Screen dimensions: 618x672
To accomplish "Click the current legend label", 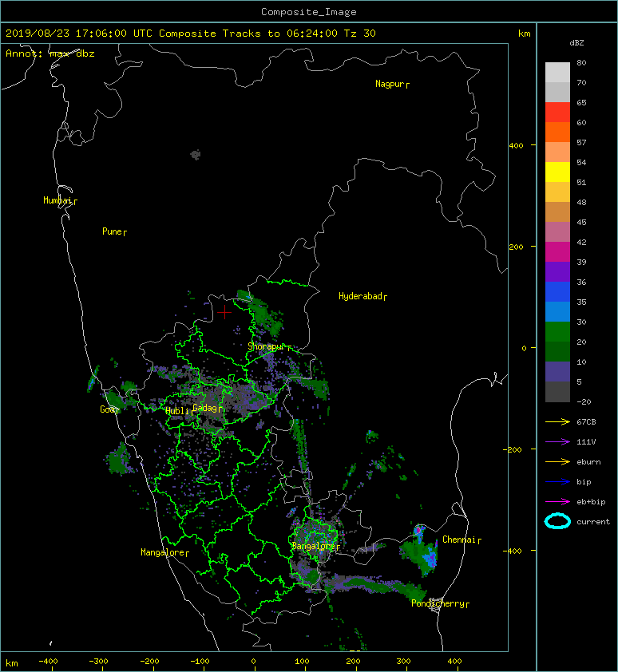I will (593, 522).
